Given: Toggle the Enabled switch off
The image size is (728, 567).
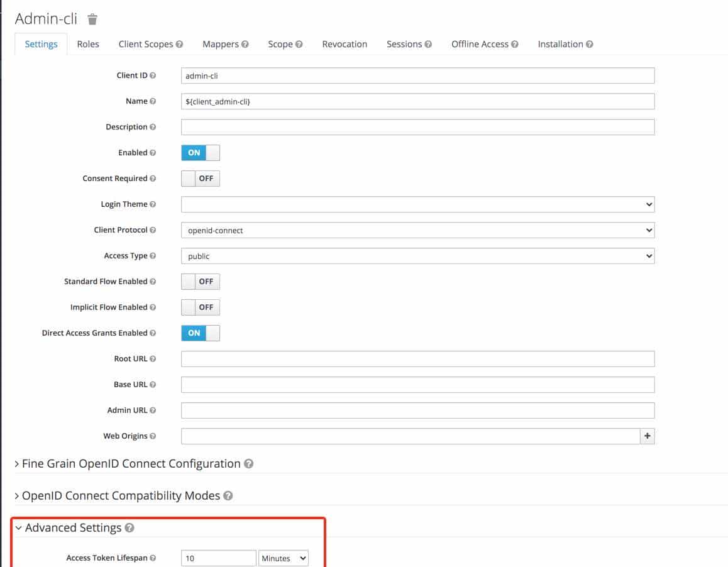Looking at the screenshot, I should click(x=201, y=153).
